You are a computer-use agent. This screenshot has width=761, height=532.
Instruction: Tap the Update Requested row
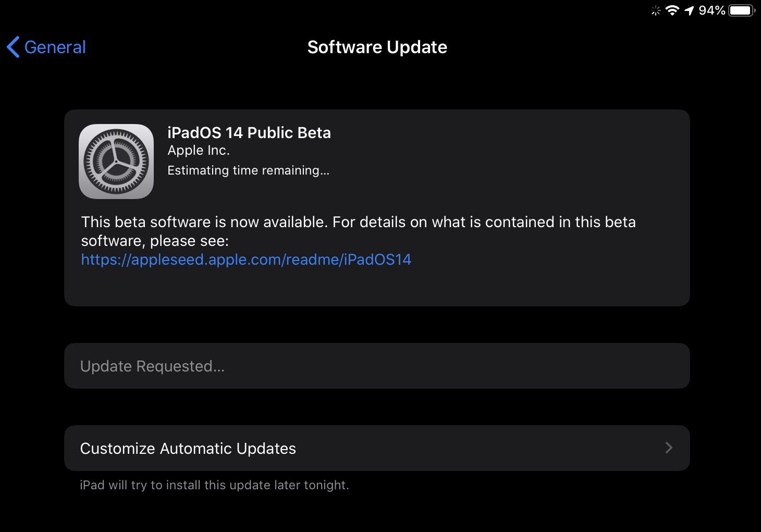coord(377,366)
